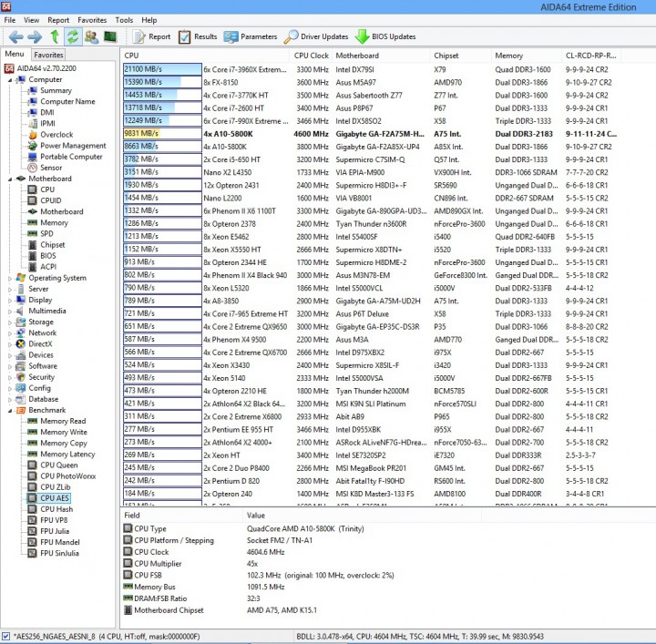Viewport: 656px width, 644px height.
Task: Go forward with the right arrow icon
Action: point(35,36)
